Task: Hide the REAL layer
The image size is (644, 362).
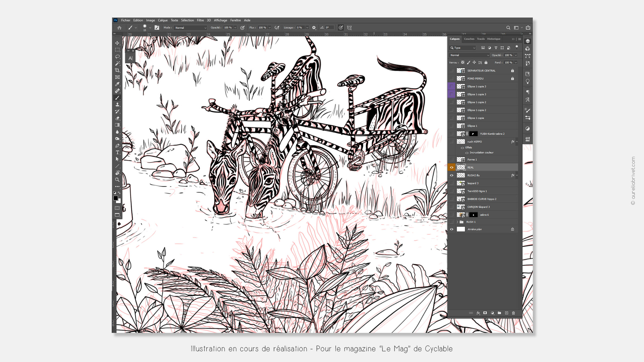Action: coord(452,167)
